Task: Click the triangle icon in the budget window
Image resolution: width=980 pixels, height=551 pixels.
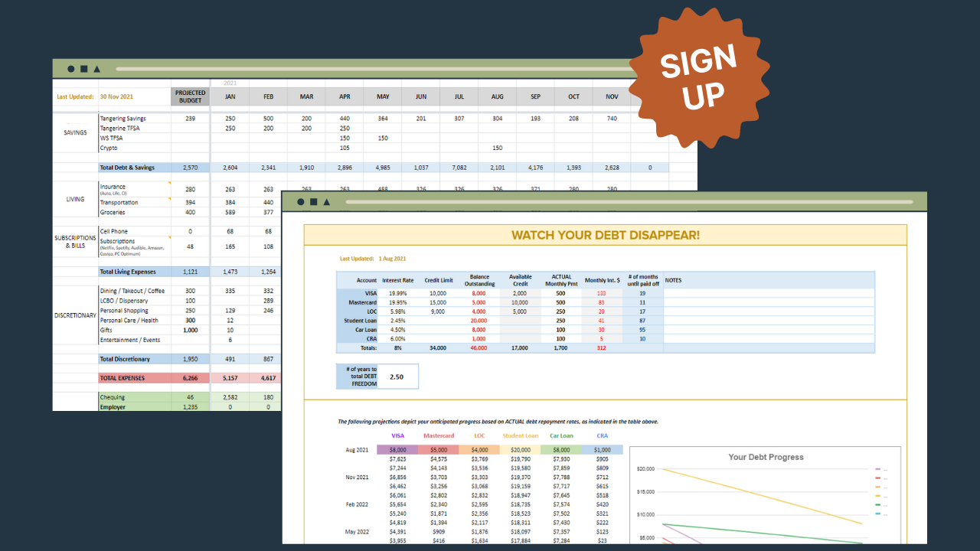Action: (96, 69)
